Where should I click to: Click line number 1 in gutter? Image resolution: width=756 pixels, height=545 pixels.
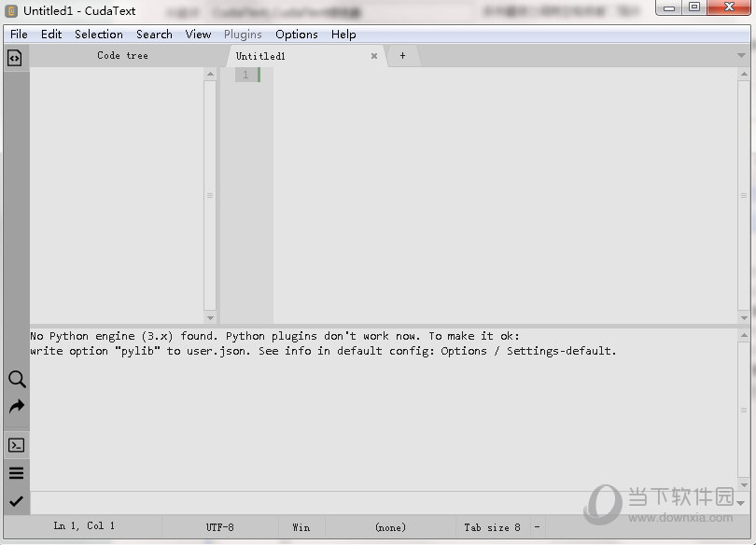click(245, 75)
